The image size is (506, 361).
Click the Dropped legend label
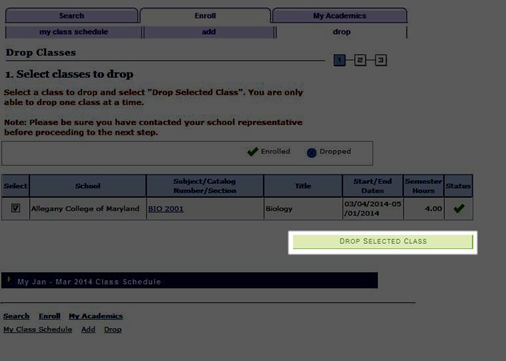(x=335, y=151)
